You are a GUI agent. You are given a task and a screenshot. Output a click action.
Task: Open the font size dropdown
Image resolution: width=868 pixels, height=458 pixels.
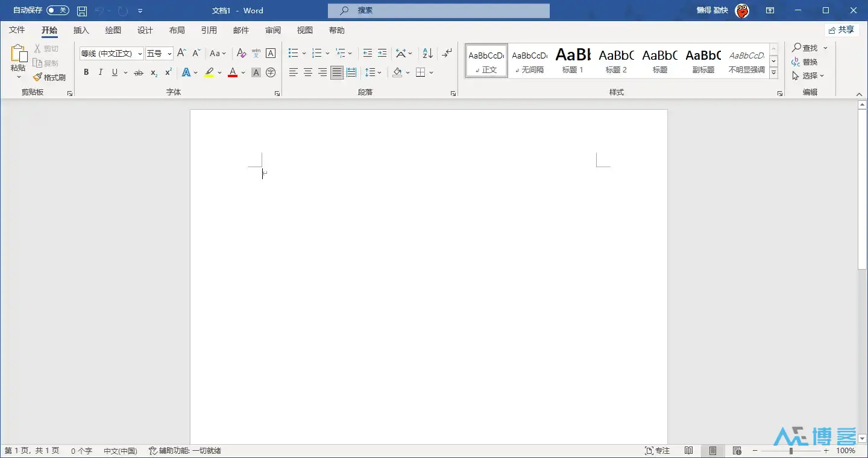pyautogui.click(x=169, y=53)
